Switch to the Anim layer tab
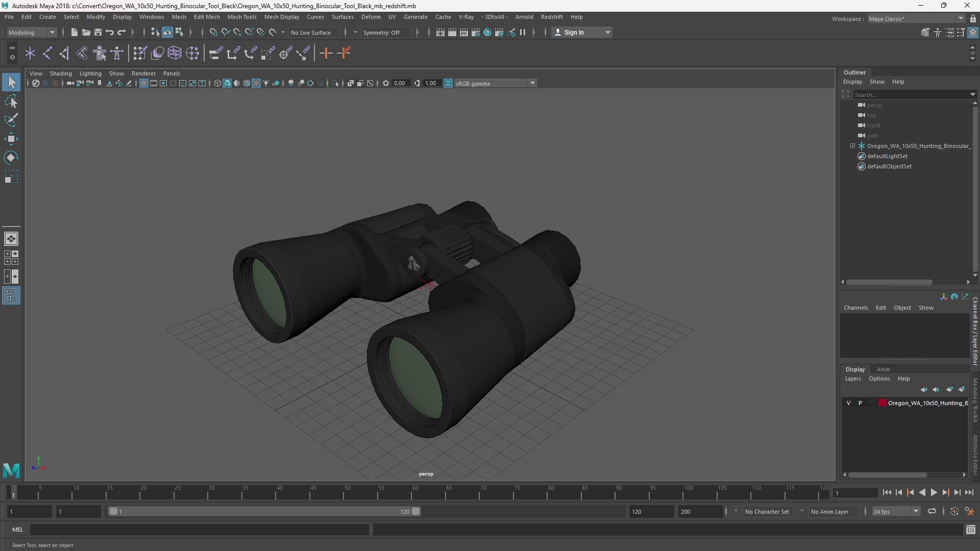980x551 pixels. tap(883, 369)
